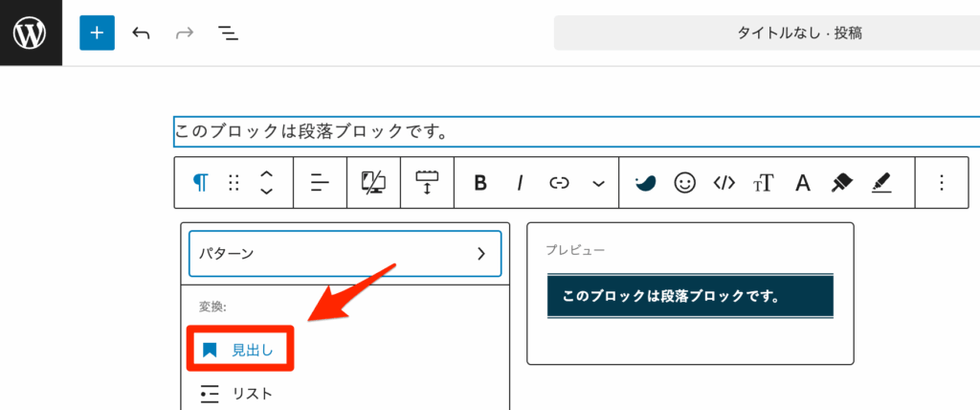Image resolution: width=980 pixels, height=410 pixels.
Task: Expand more rich text controls chevron
Action: (x=598, y=183)
